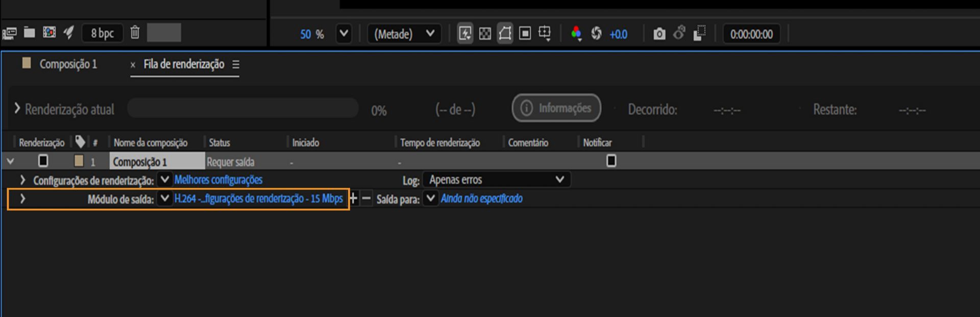The image size is (980, 317).
Task: Click the Comentário column header
Action: [528, 143]
